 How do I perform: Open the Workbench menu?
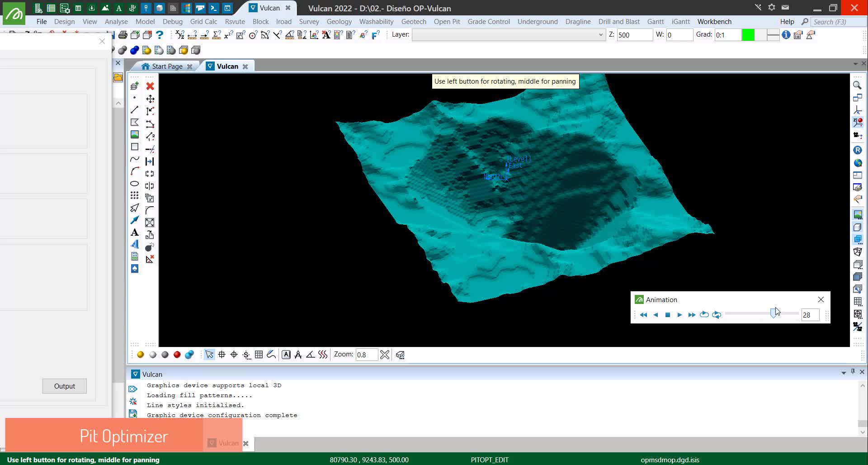tap(714, 22)
